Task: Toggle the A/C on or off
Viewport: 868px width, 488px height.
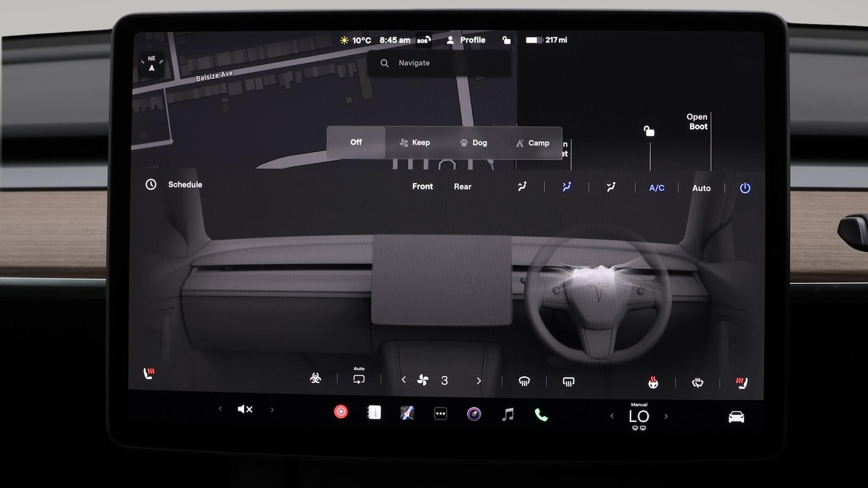Action: coord(656,188)
